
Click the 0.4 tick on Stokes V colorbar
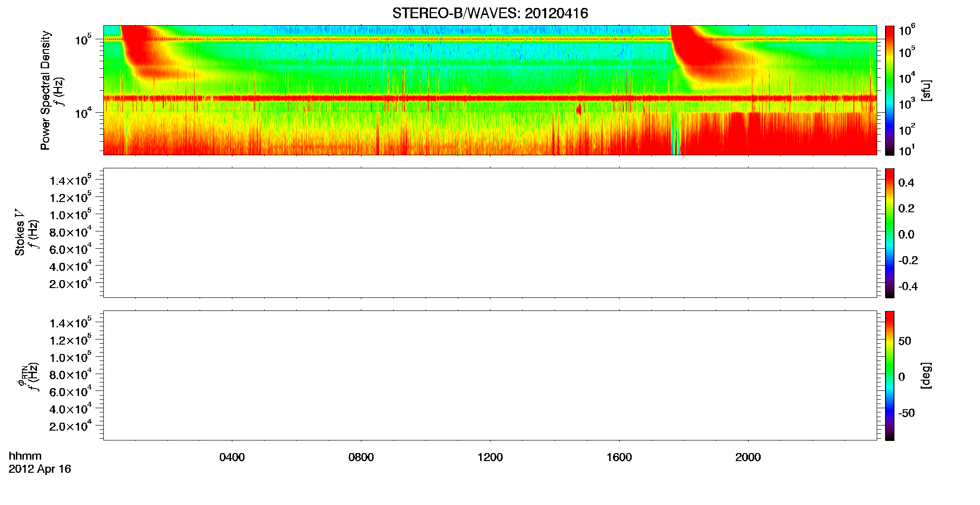pyautogui.click(x=906, y=183)
